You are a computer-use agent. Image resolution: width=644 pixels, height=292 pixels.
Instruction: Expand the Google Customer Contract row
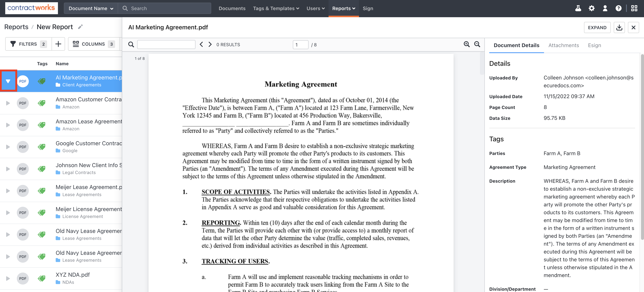tap(8, 147)
